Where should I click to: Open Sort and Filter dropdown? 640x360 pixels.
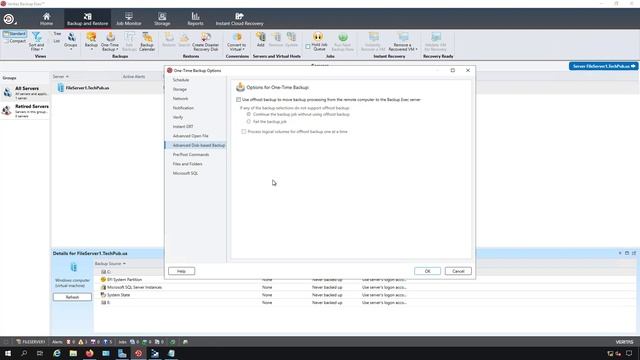point(36,42)
